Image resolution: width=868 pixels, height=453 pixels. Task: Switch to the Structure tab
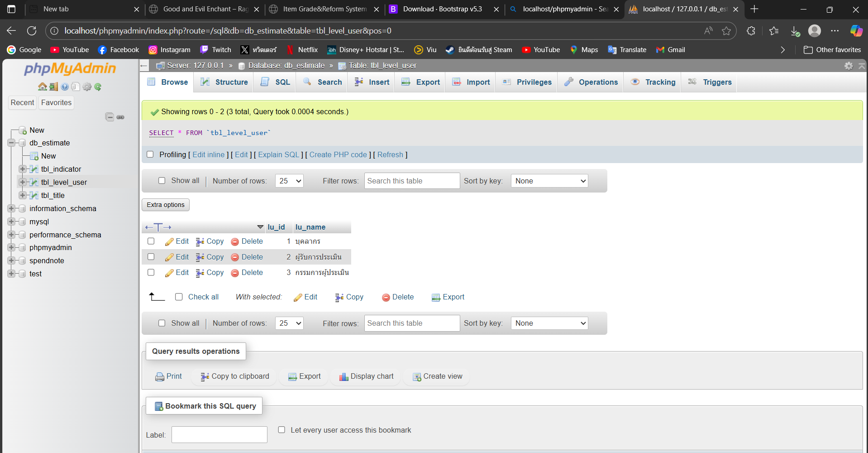pos(224,82)
